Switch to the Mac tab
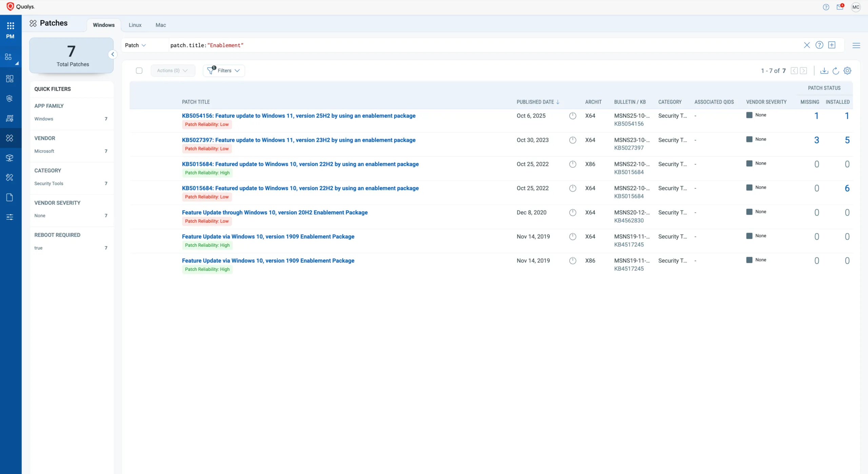868x474 pixels. (161, 25)
